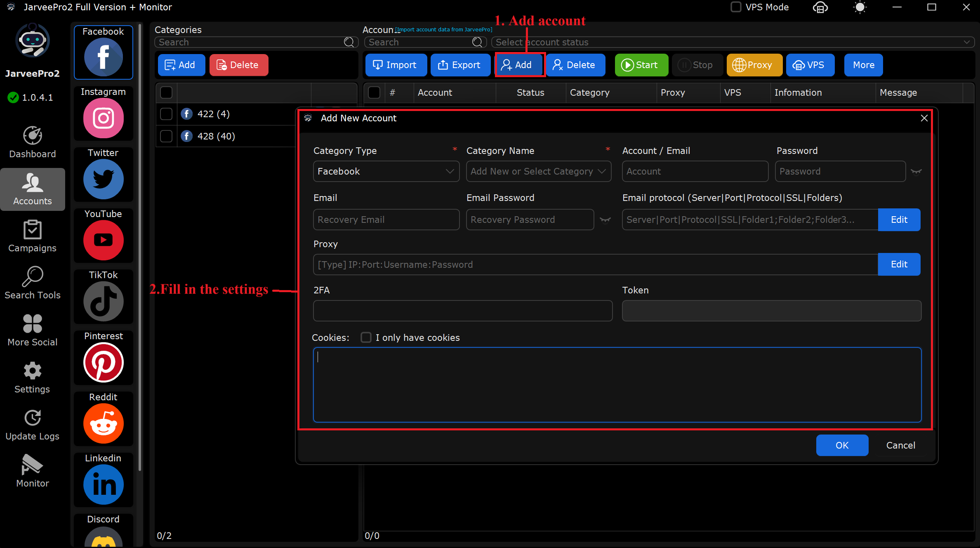Open the Settings section
The height and width of the screenshot is (548, 980).
(33, 378)
